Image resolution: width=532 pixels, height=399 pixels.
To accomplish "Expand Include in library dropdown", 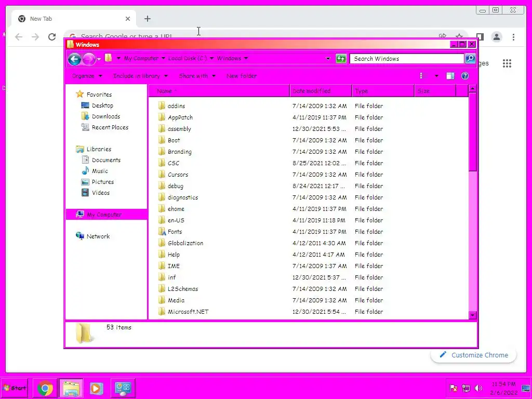I will (x=140, y=76).
